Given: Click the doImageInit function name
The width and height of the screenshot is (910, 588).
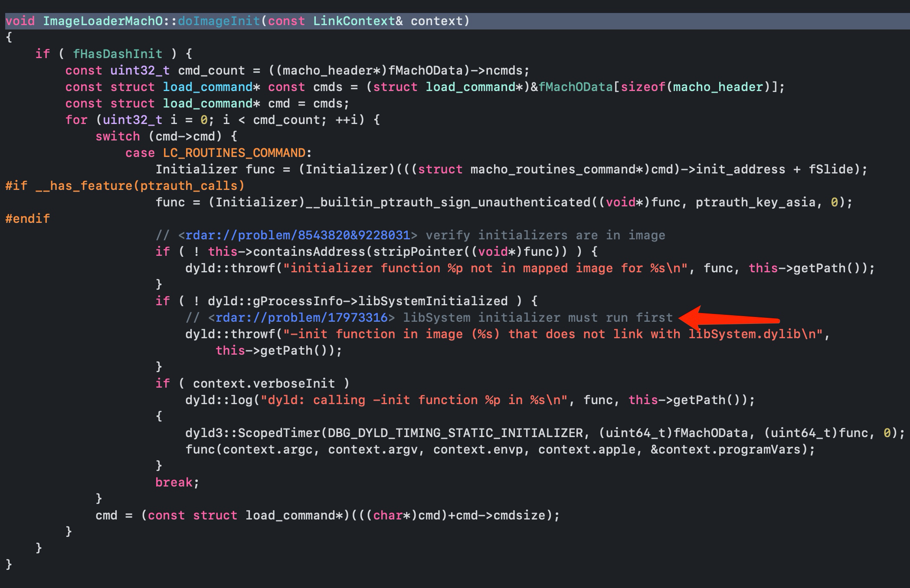Looking at the screenshot, I should (x=219, y=21).
